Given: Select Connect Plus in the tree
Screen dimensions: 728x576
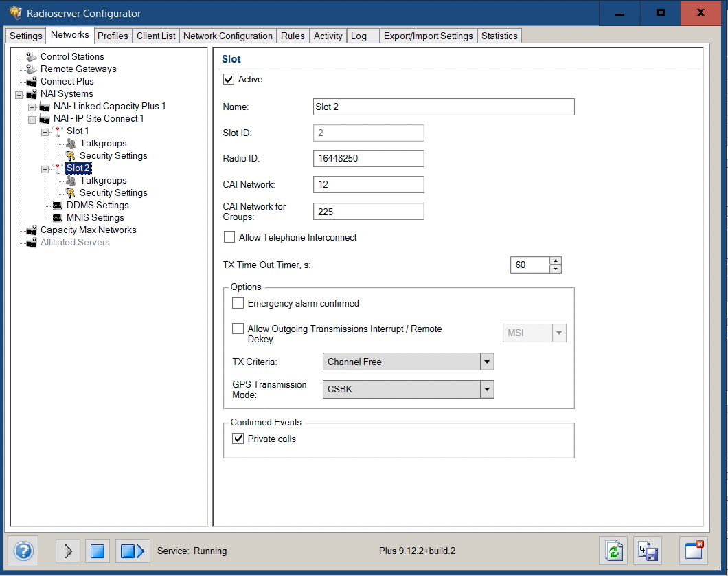Looking at the screenshot, I should [x=67, y=81].
